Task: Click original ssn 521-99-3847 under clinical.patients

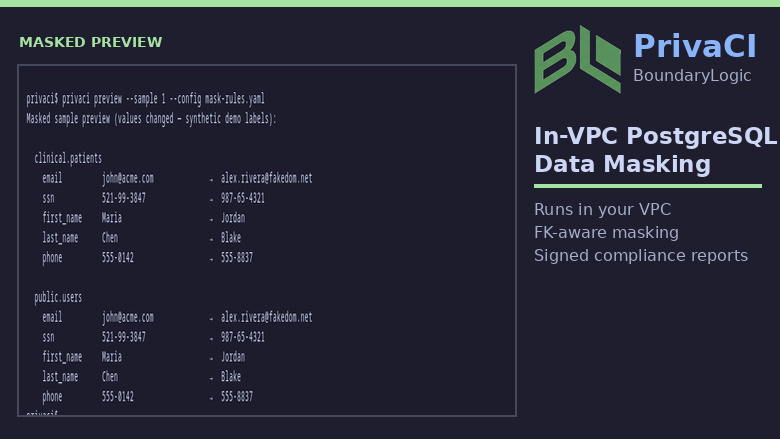Action: click(124, 198)
